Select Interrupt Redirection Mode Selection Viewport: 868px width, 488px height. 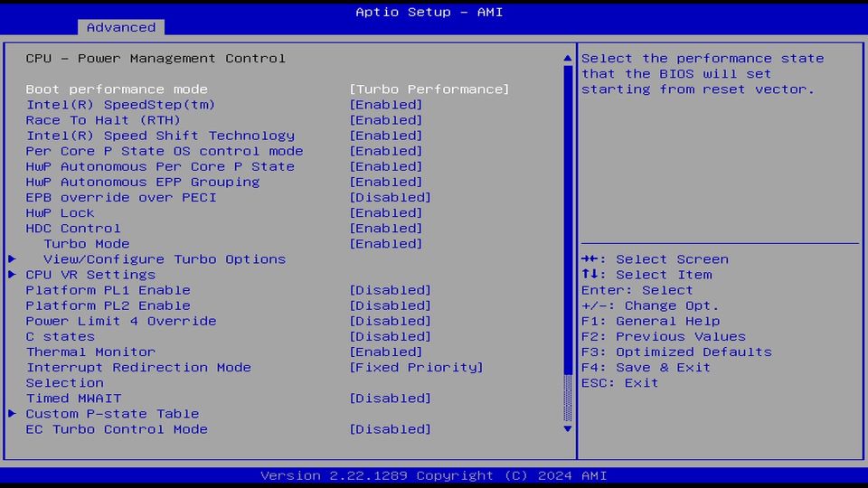click(x=138, y=375)
